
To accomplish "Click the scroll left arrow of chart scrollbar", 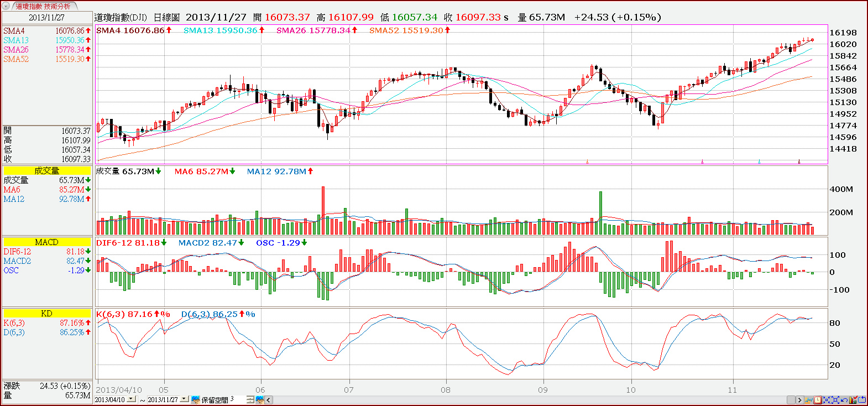I will (269, 399).
